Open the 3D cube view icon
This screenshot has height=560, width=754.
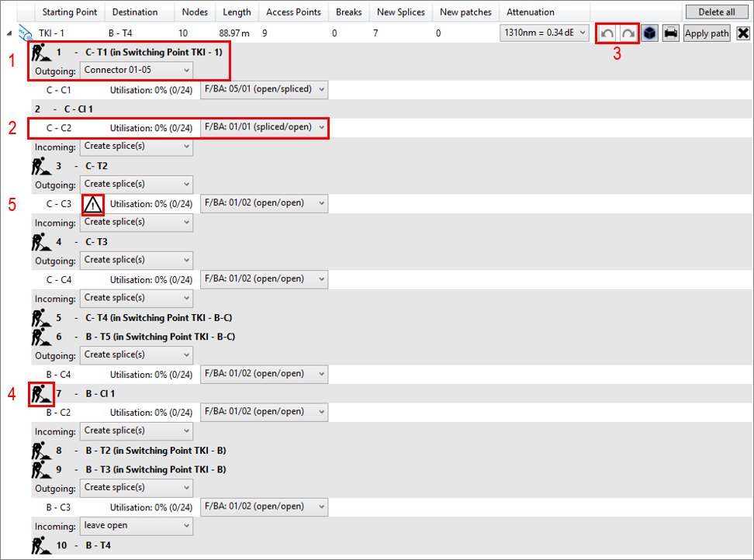[x=649, y=33]
